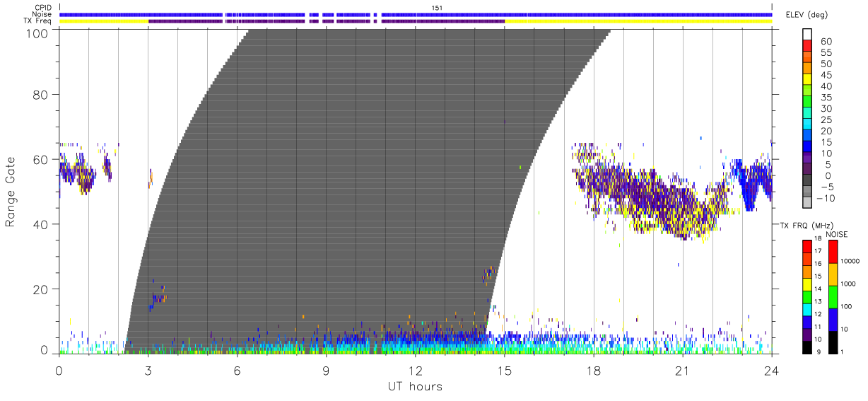Click the green 100–1000 segment of NOISE color bar
The height and width of the screenshot is (401, 868).
point(834,297)
